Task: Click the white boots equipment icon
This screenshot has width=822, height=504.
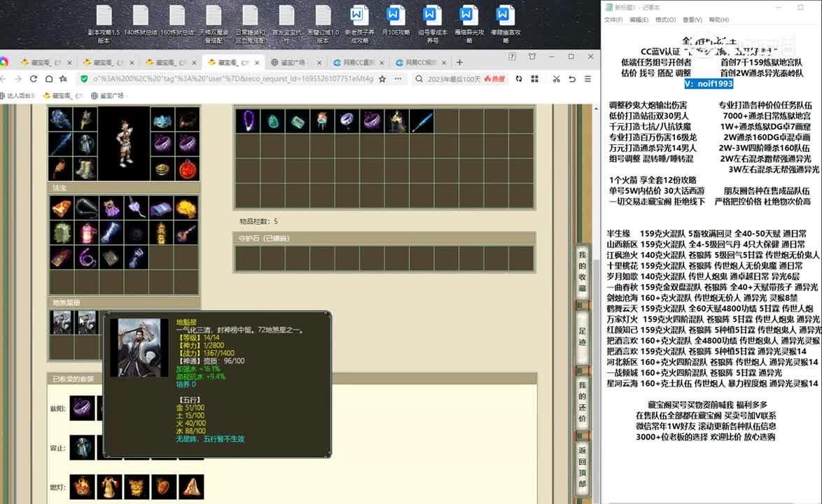Action: 85,169
